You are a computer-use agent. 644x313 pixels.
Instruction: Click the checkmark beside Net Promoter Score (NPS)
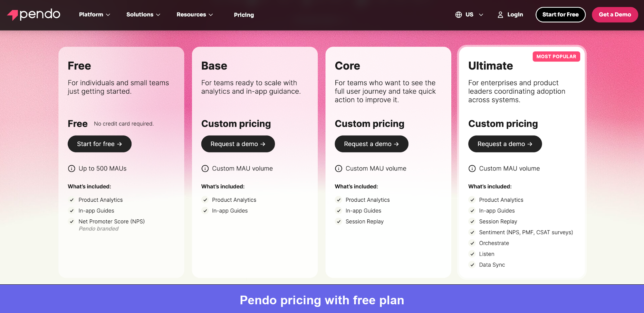click(71, 221)
